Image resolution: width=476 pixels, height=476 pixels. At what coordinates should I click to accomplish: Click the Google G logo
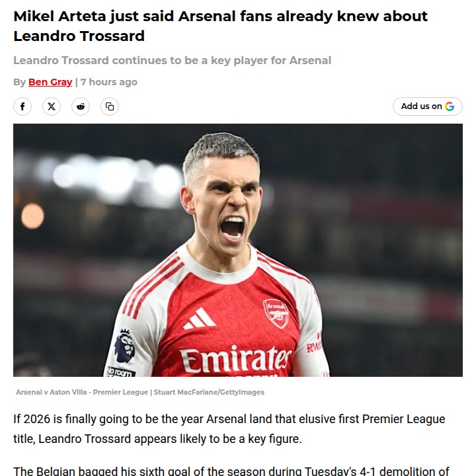click(450, 106)
